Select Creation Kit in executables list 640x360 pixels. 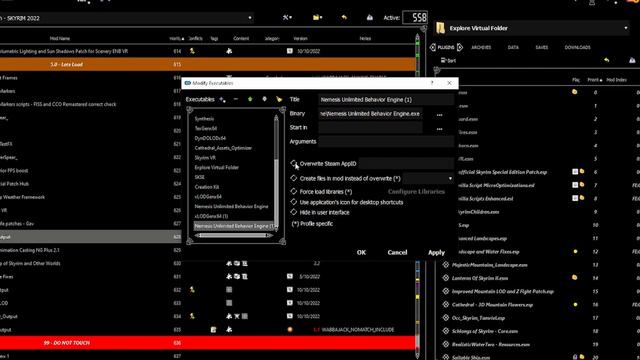(207, 187)
